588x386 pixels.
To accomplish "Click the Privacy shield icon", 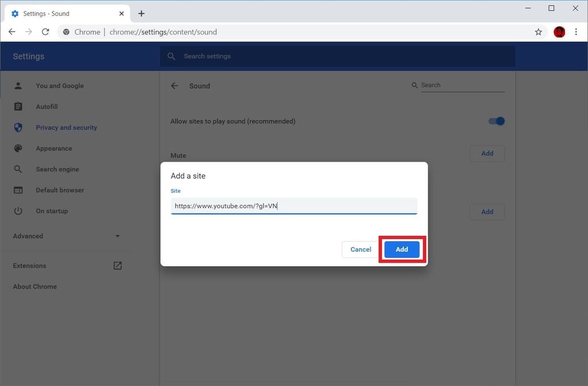I will [x=18, y=128].
